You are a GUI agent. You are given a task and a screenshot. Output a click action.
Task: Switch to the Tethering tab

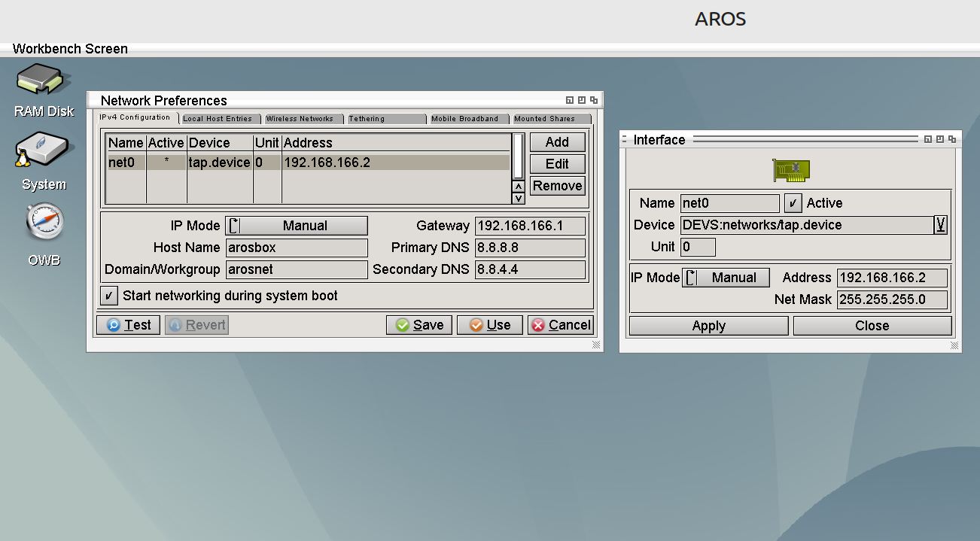click(x=386, y=119)
